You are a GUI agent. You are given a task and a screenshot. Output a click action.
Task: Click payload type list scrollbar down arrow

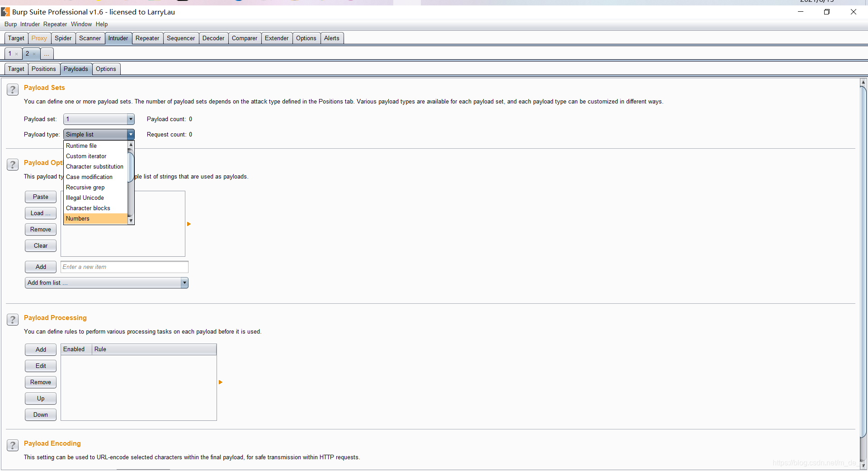[x=131, y=221]
